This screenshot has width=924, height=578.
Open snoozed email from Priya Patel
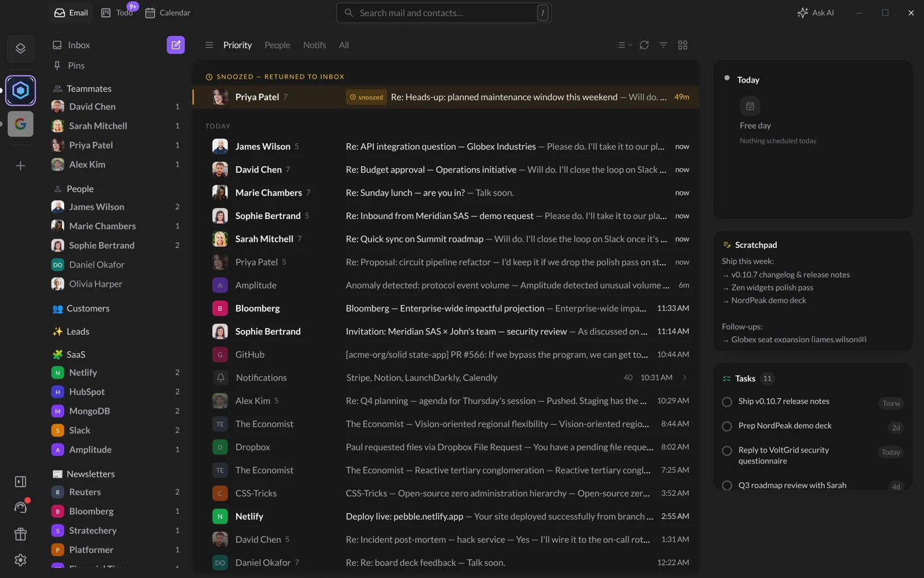[446, 97]
